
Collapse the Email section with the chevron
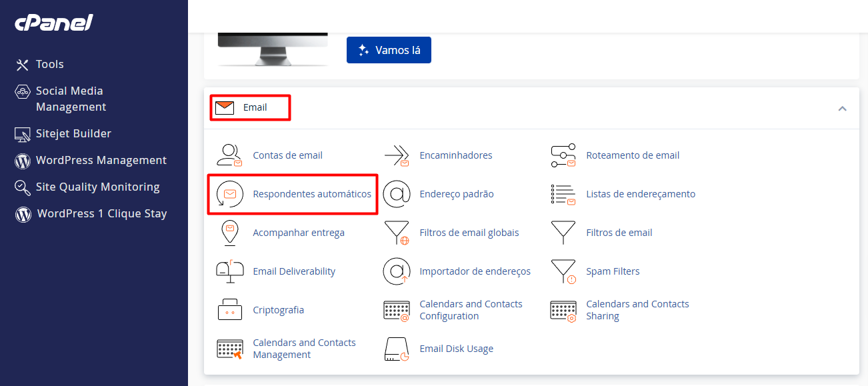tap(842, 107)
